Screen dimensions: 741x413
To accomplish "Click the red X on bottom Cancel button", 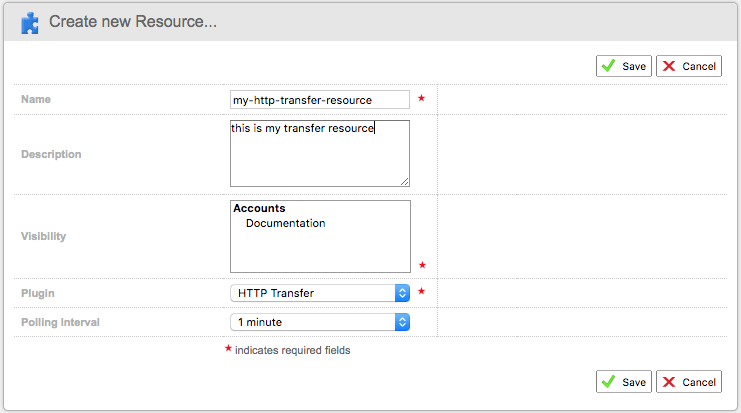I will pyautogui.click(x=668, y=382).
